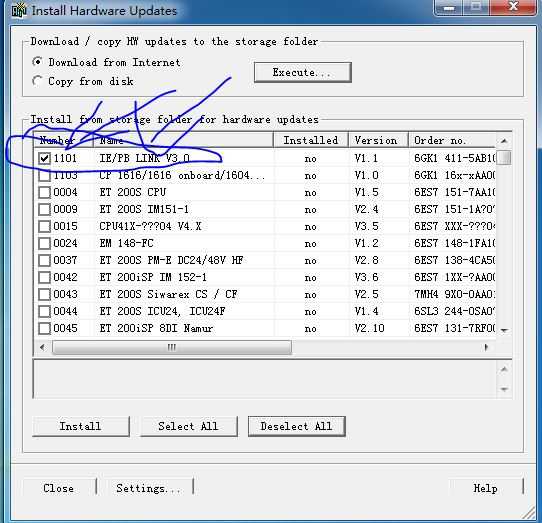Click order number '6ES7 148-1FA1'
542x523 pixels.
coord(455,243)
